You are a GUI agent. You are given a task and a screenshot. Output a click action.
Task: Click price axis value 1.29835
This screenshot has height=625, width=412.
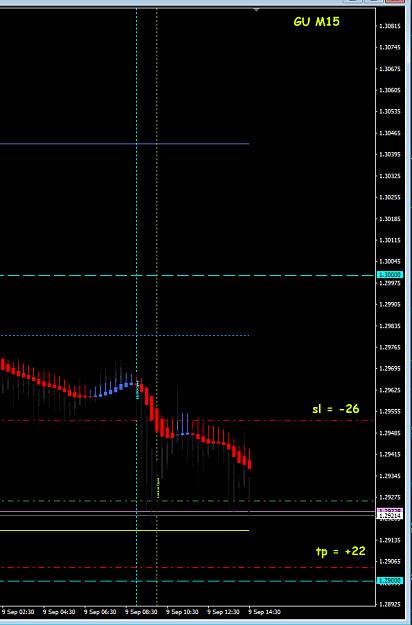tap(390, 326)
